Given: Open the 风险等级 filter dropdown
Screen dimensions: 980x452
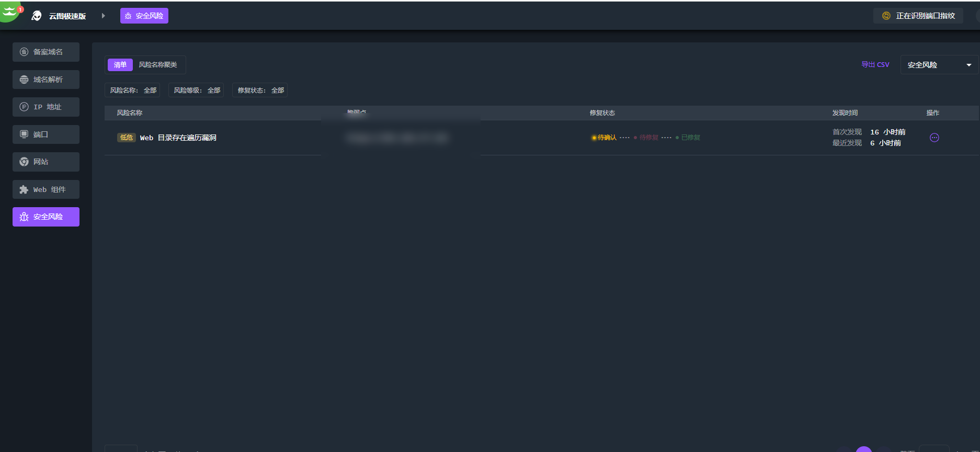Looking at the screenshot, I should pyautogui.click(x=197, y=90).
